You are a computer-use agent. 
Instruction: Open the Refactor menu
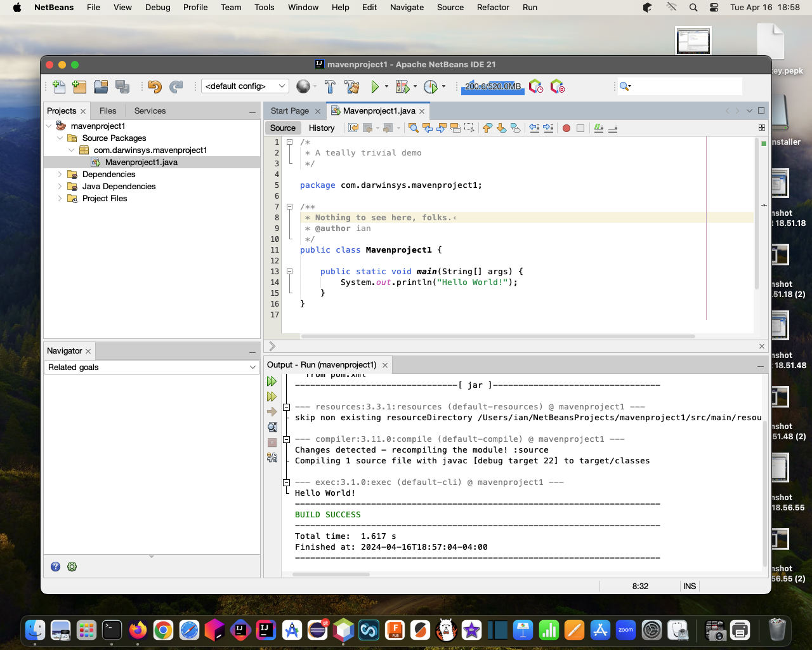(x=493, y=7)
